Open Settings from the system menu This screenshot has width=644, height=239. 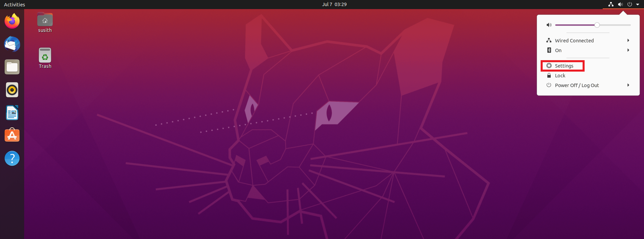[x=564, y=66]
